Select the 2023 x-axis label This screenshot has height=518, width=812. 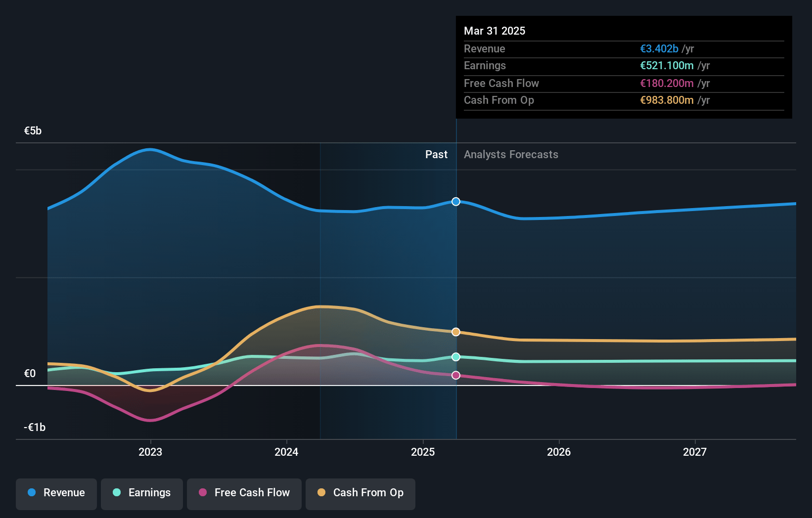[150, 452]
